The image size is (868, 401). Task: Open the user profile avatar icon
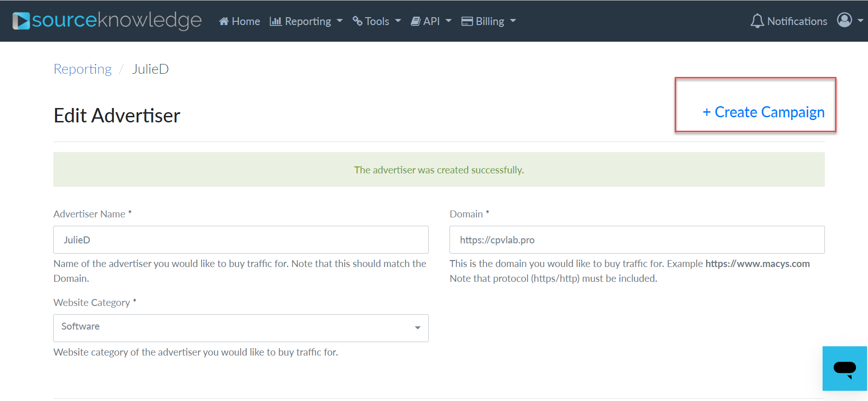click(x=844, y=20)
